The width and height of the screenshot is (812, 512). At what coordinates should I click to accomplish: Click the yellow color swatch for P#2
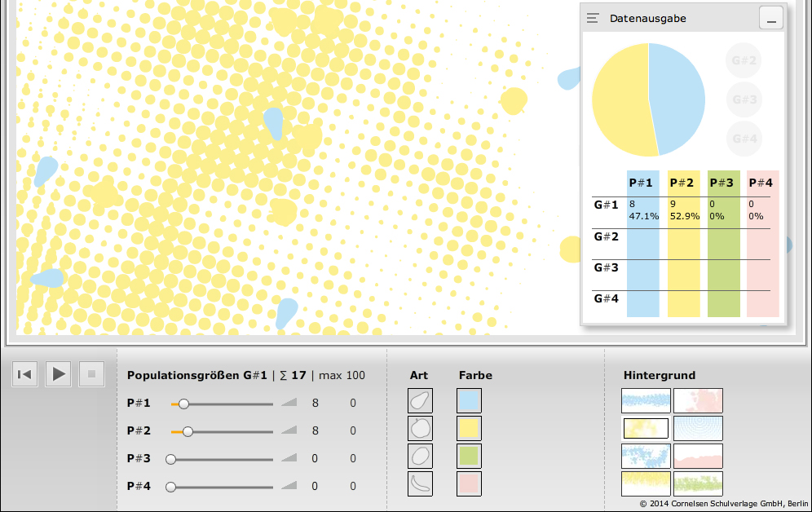469,429
